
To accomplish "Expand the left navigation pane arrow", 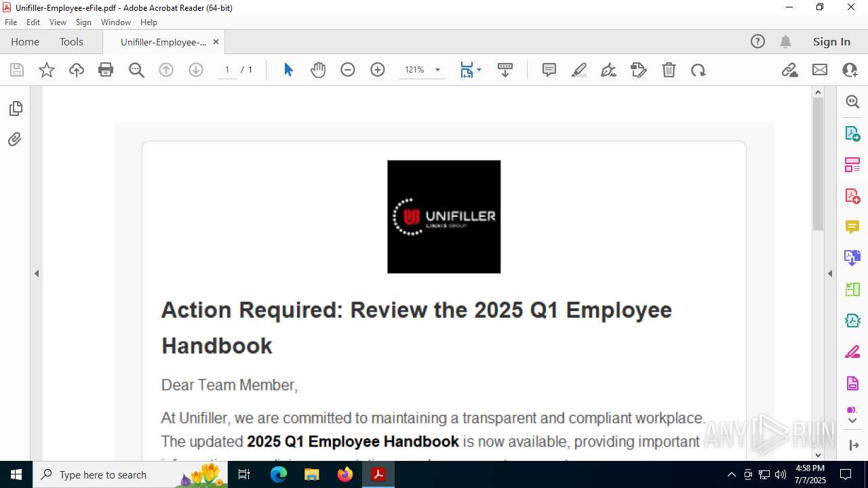I will [37, 274].
